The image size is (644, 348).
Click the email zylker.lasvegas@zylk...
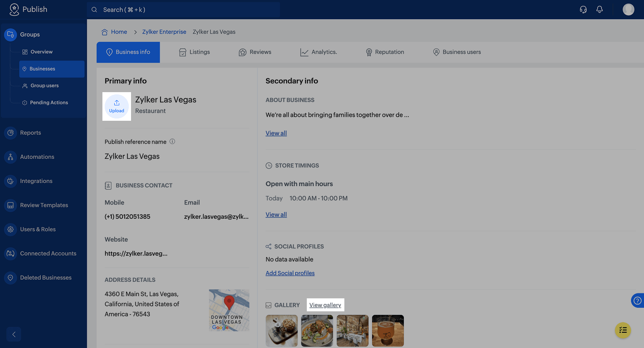point(216,216)
